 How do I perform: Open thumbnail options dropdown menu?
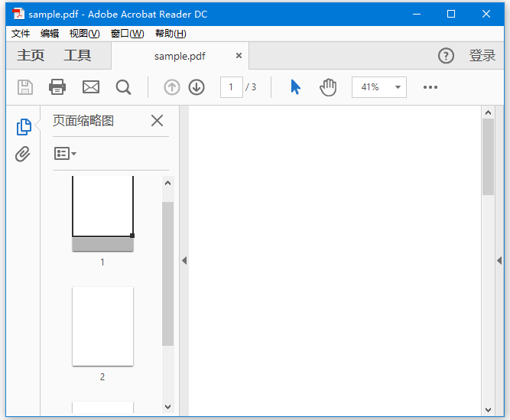tap(65, 154)
